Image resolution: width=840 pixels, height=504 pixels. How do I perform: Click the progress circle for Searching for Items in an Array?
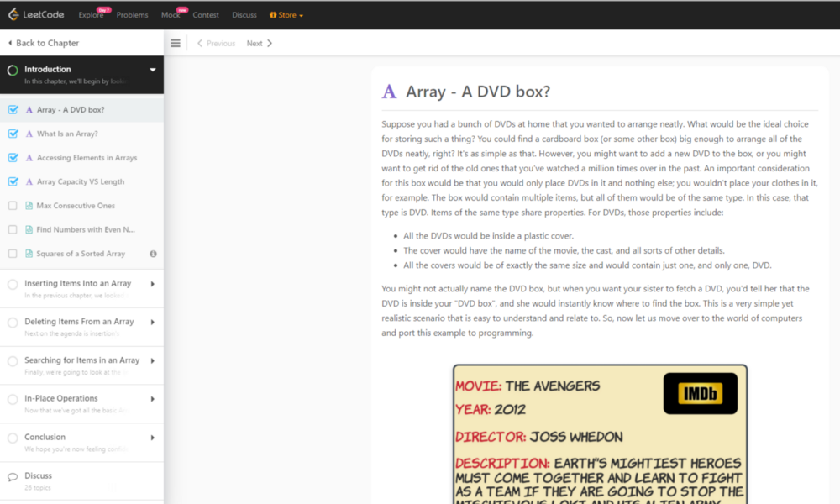13,361
